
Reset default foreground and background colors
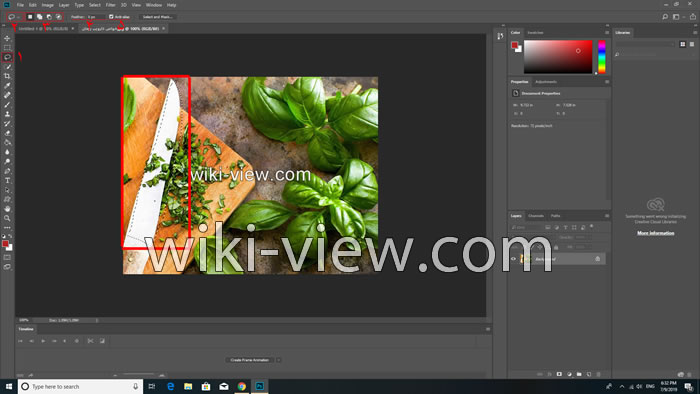(x=4, y=236)
